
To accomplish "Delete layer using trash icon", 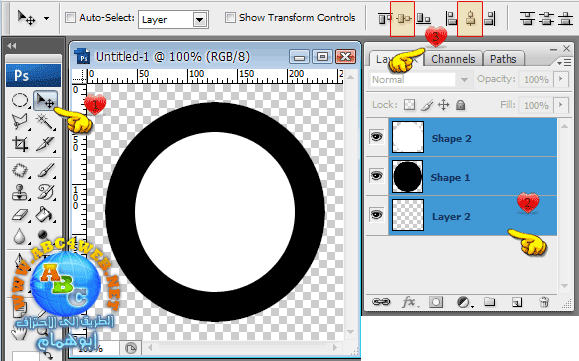I will pos(544,302).
